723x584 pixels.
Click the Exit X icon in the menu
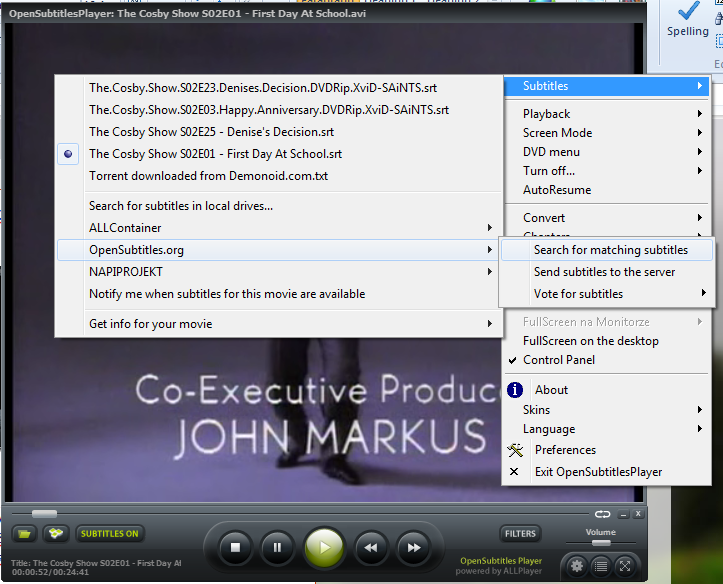click(514, 472)
